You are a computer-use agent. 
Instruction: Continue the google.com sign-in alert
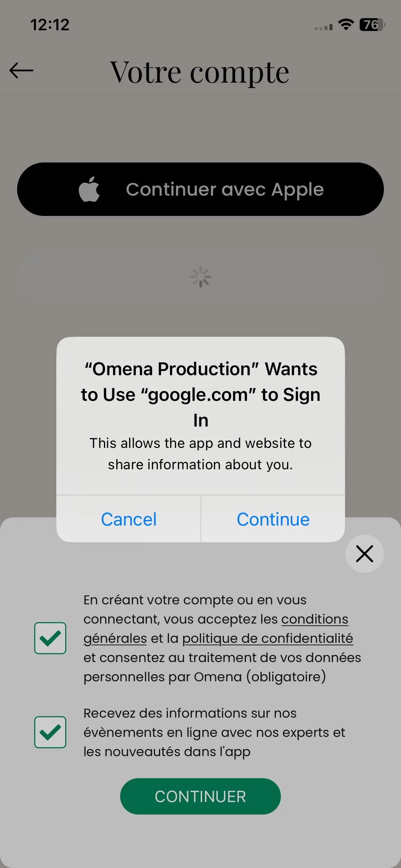click(273, 519)
